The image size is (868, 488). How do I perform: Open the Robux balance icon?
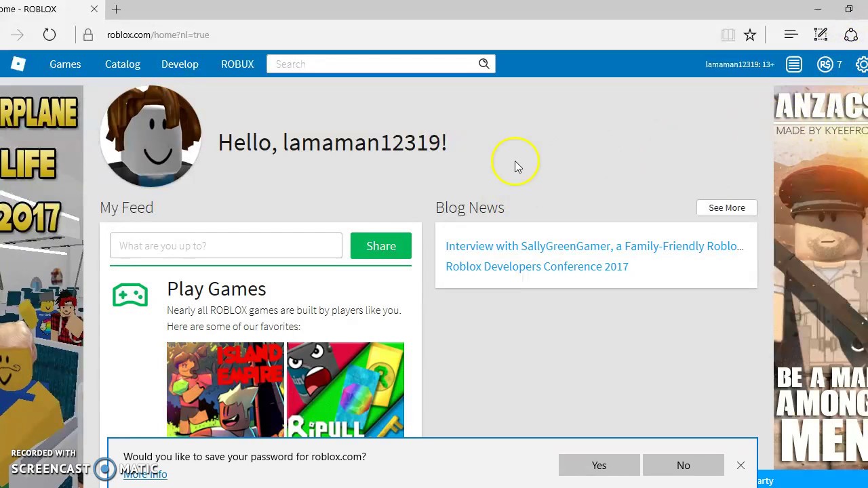point(825,64)
